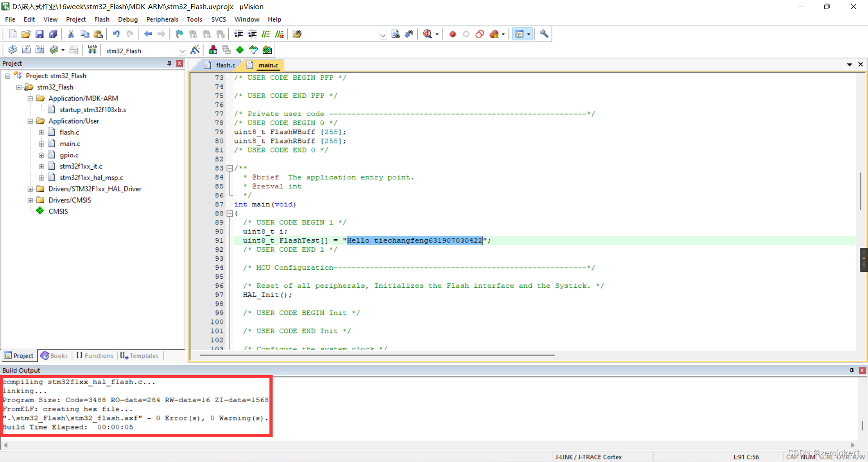Indent the selected lines
Image resolution: width=868 pixels, height=462 pixels.
click(239, 34)
